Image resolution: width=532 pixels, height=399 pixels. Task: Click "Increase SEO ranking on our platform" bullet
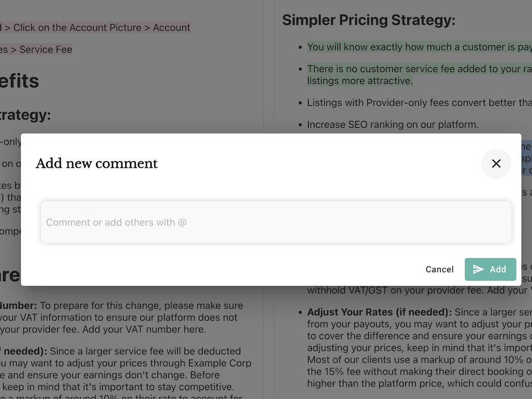[x=393, y=125]
